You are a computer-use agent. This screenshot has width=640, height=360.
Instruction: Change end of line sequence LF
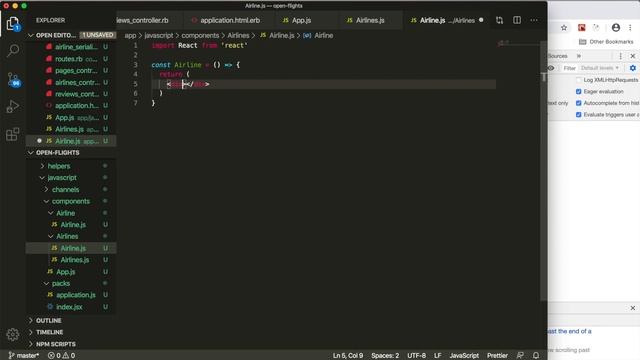coord(438,356)
